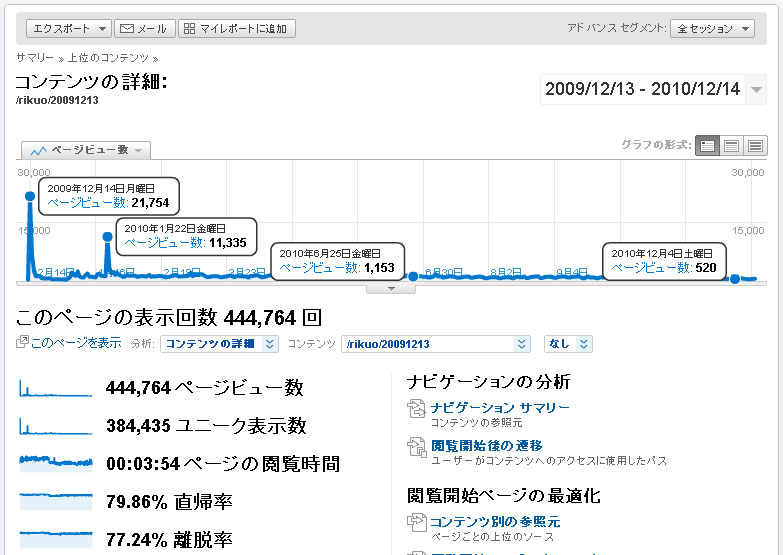The height and width of the screenshot is (555, 783).
Task: Click the 2010年6月25日 data point
Action: [x=413, y=276]
